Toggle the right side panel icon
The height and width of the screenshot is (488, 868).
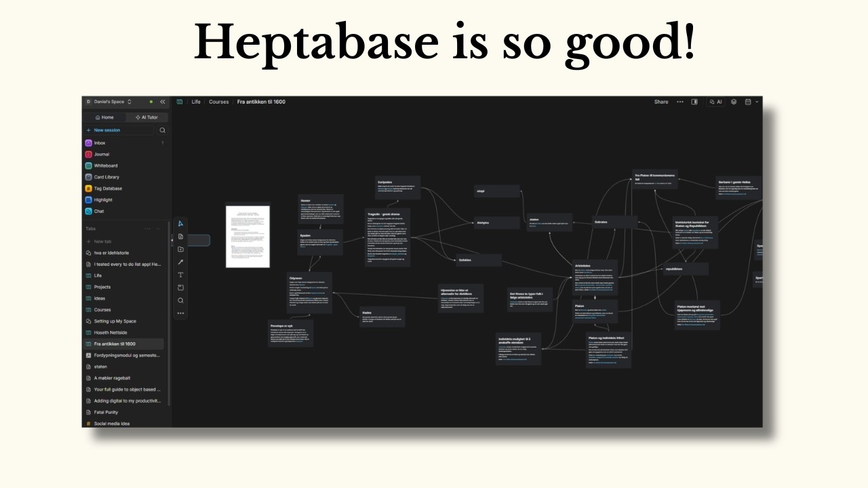tap(694, 102)
